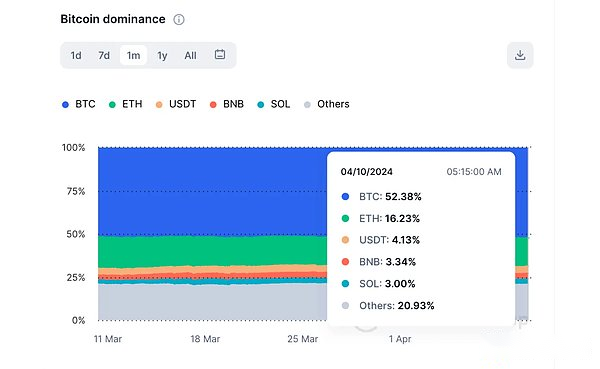The width and height of the screenshot is (600, 369).
Task: Select the active 1m range button
Action: [133, 55]
